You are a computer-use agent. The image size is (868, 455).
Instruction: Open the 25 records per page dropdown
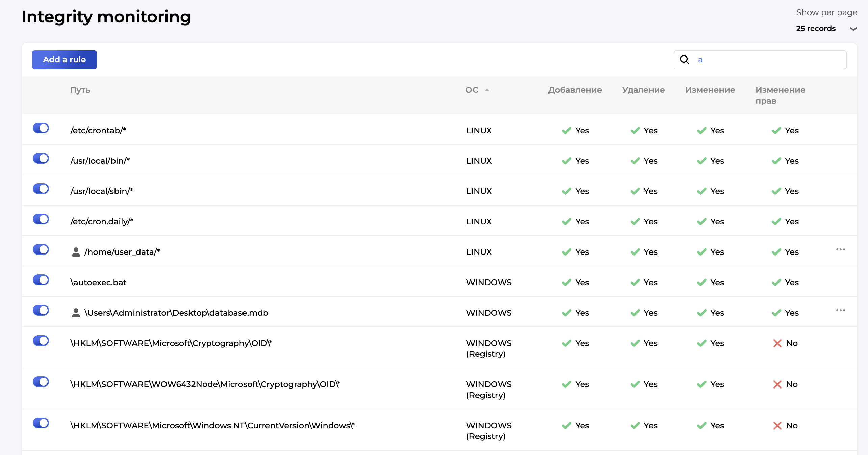point(816,29)
